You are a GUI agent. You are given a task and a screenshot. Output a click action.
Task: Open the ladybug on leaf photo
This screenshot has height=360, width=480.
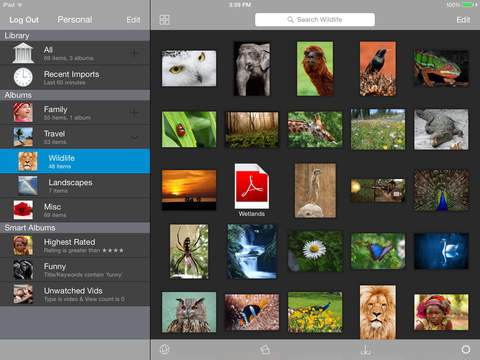pyautogui.click(x=189, y=129)
